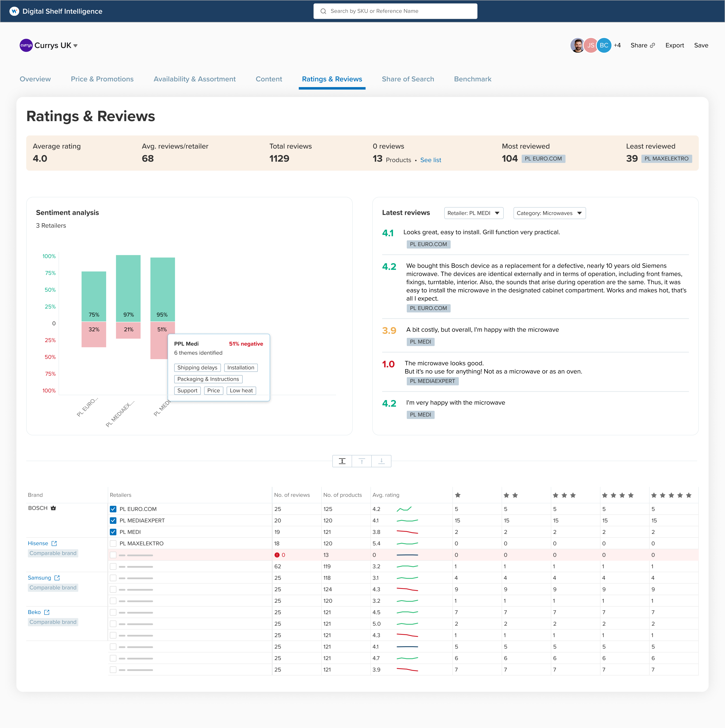This screenshot has height=728, width=725.
Task: Switch to the Price & Promotions tab
Action: (x=102, y=79)
